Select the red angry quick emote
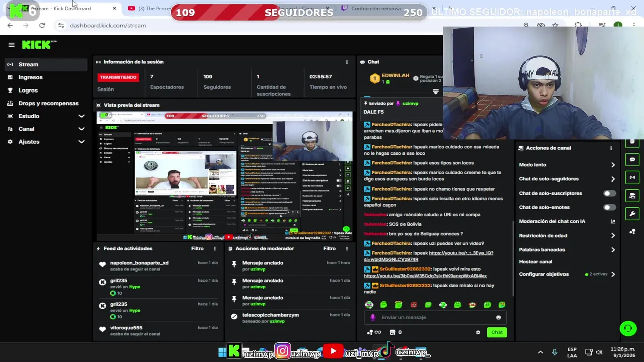Image resolution: width=644 pixels, height=362 pixels. 413,305
